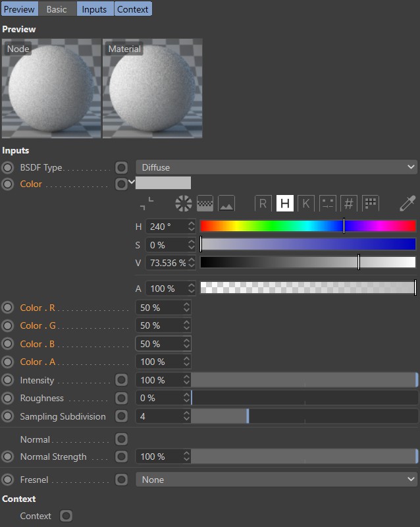
Task: Open the color from picture mode
Action: point(226,204)
